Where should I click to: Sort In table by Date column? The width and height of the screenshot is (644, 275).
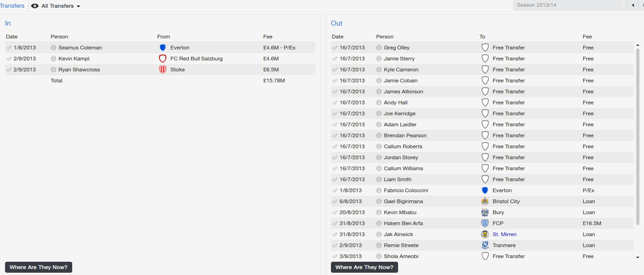pos(12,37)
